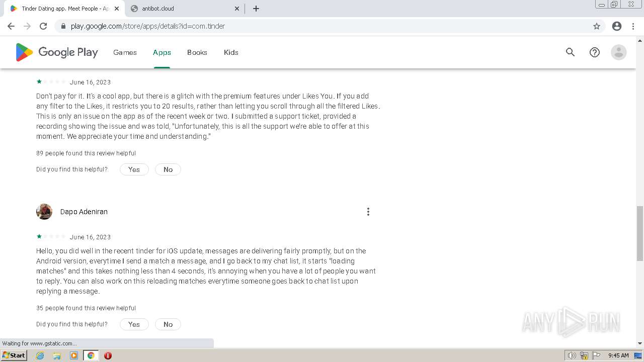644x362 pixels.
Task: Open a new browser tab
Action: (256, 9)
